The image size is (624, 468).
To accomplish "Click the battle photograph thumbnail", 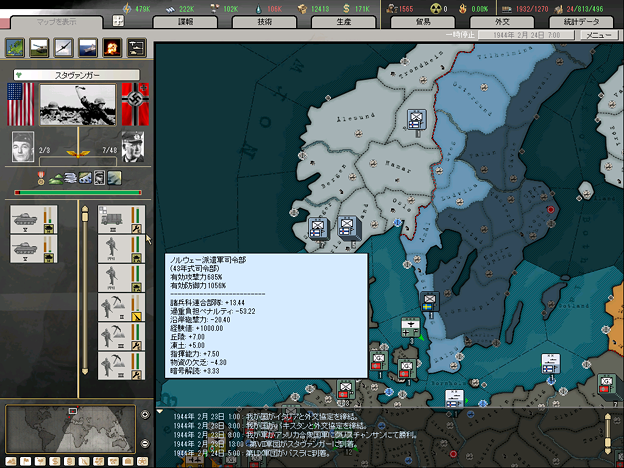I will (x=78, y=105).
